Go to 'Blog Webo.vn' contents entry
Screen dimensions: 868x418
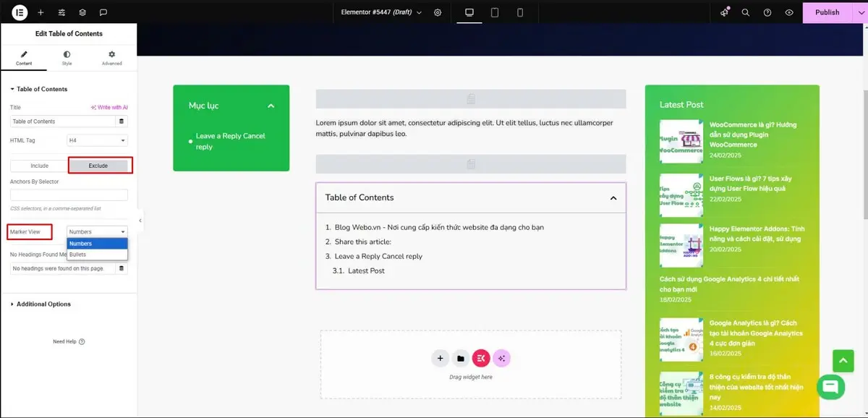pos(439,227)
